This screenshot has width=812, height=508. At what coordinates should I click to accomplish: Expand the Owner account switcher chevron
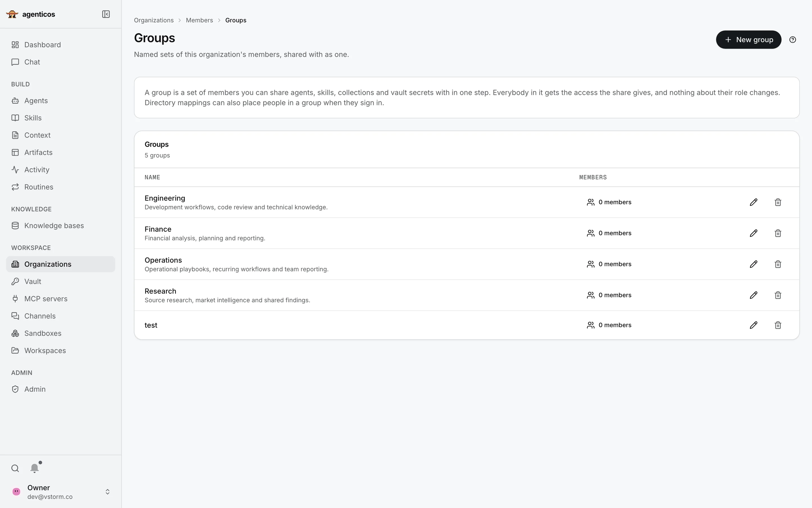click(107, 492)
